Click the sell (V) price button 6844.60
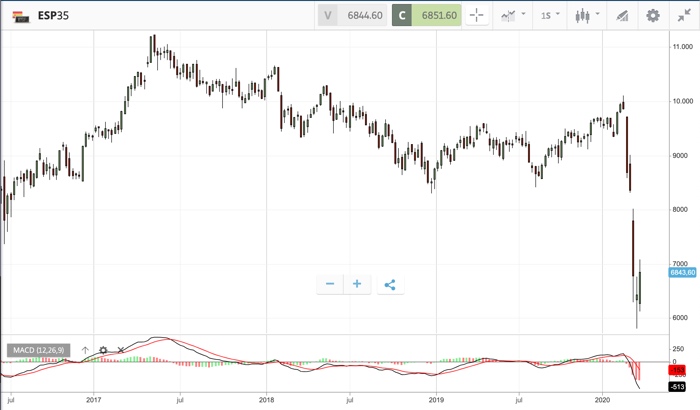The width and height of the screenshot is (700, 410). point(352,15)
